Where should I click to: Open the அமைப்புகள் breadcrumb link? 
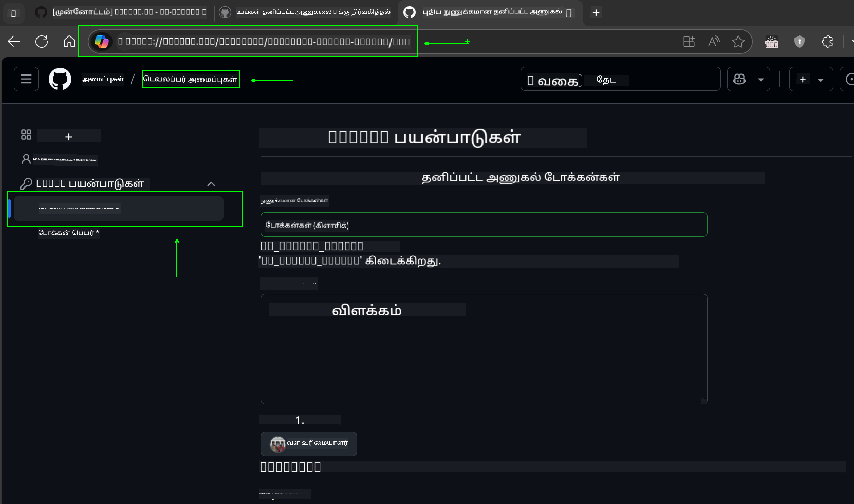click(x=103, y=79)
